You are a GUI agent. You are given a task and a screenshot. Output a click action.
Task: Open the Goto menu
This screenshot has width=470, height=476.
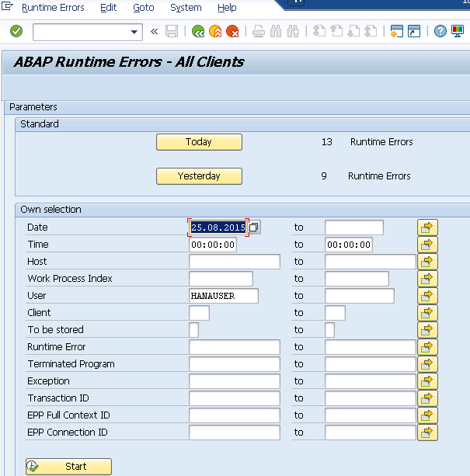144,8
